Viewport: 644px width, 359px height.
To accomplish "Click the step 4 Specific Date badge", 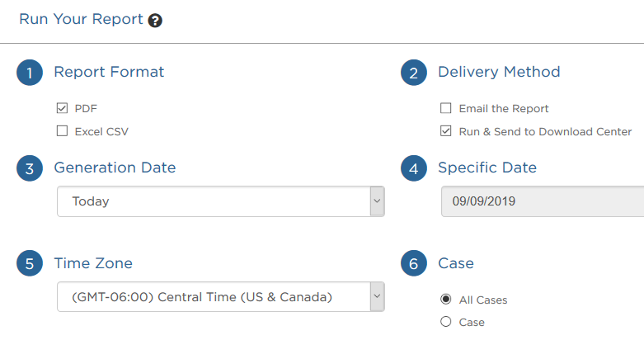I will pyautogui.click(x=414, y=168).
